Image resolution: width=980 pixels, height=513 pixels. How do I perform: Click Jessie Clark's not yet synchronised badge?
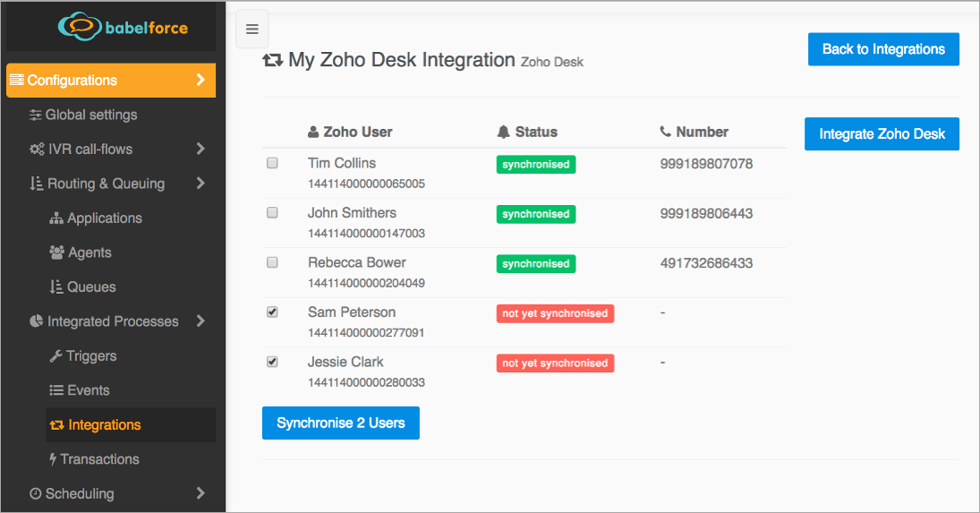pyautogui.click(x=555, y=363)
